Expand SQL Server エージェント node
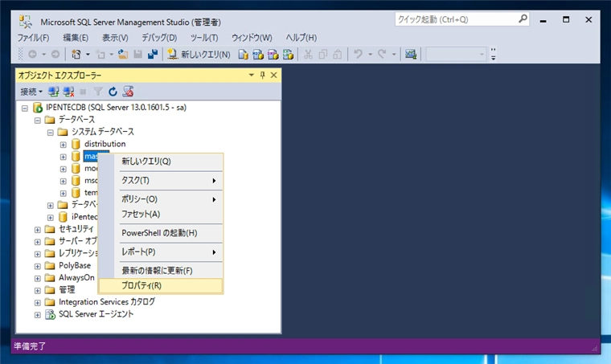Viewport: 611px width, 364px height. (38, 315)
